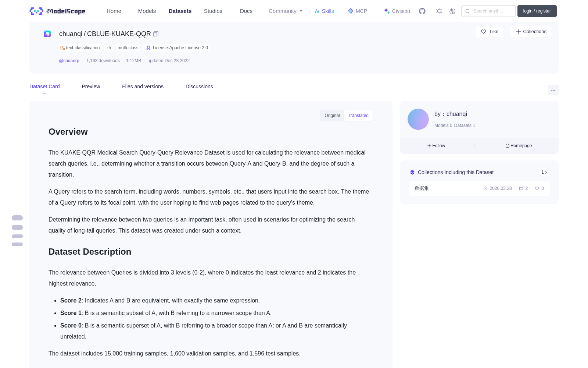Open the 数据集 collection
The image size is (588, 368).
click(x=479, y=188)
